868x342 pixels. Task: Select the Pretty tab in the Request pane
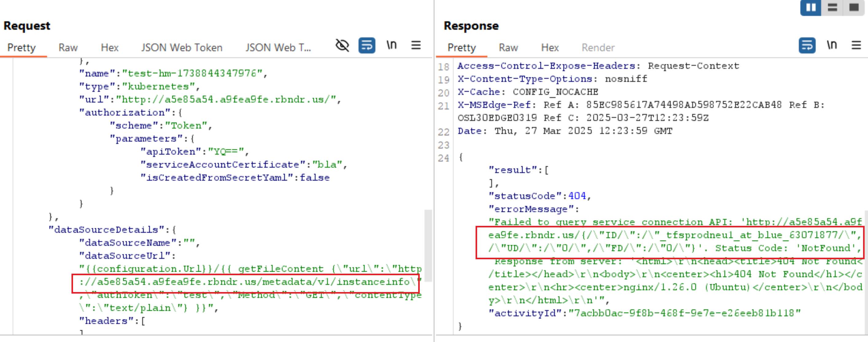[21, 47]
